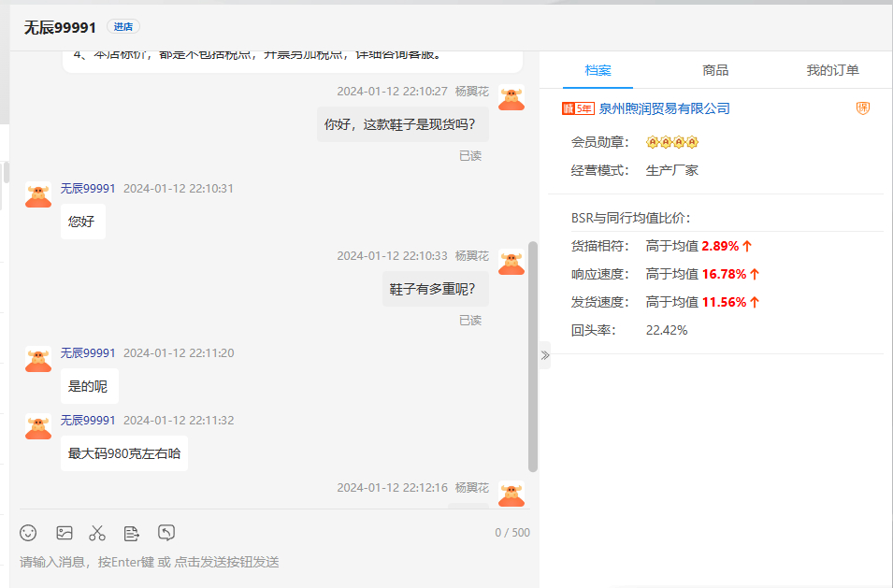
Task: Select the scissors screenshot tool
Action: 97,533
